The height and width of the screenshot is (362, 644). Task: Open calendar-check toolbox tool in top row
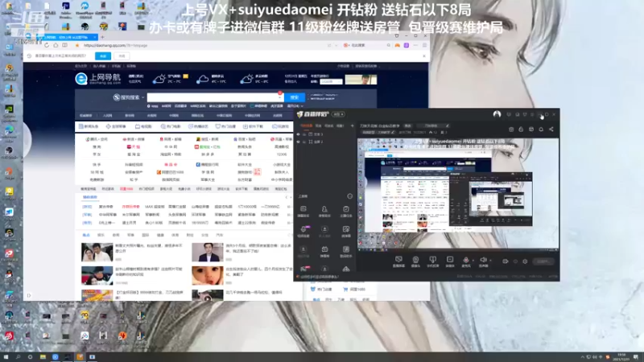point(346,211)
